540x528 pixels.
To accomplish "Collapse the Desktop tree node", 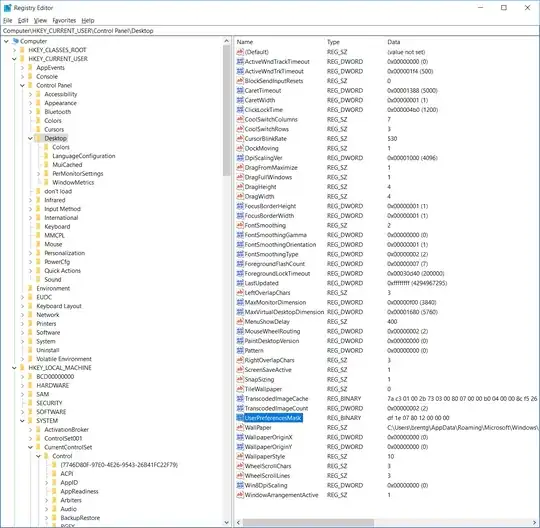I will [30, 138].
